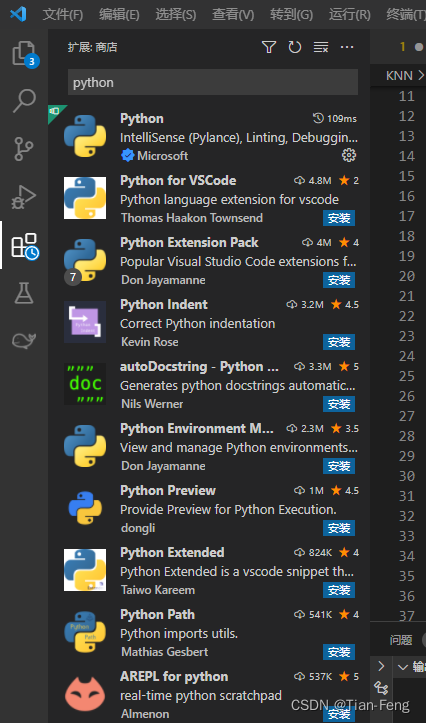Switch to the 问题 panel tab
This screenshot has width=426, height=723.
click(400, 640)
